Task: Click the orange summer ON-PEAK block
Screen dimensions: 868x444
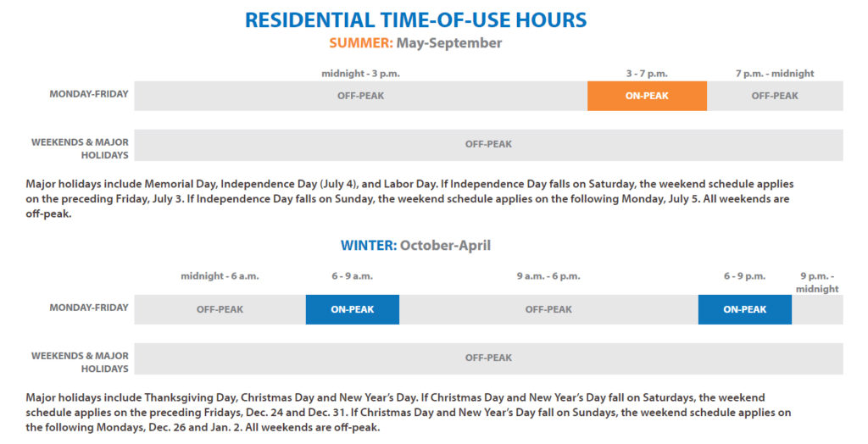Action: 647,96
